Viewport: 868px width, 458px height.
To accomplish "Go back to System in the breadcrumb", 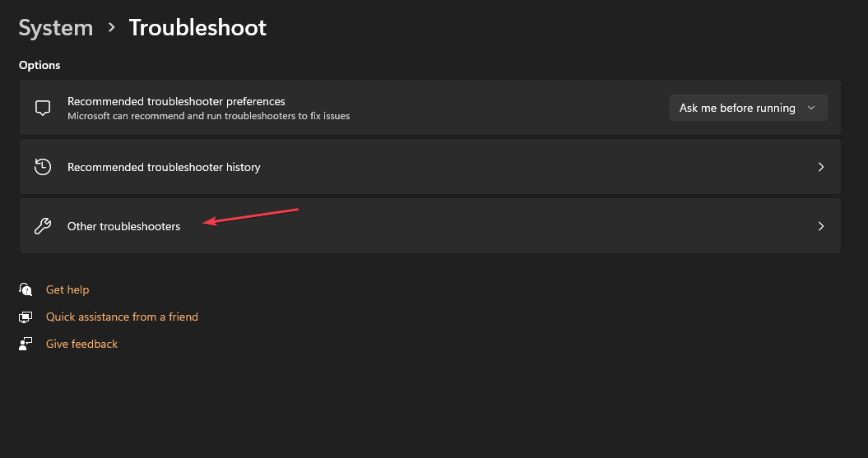I will (56, 28).
